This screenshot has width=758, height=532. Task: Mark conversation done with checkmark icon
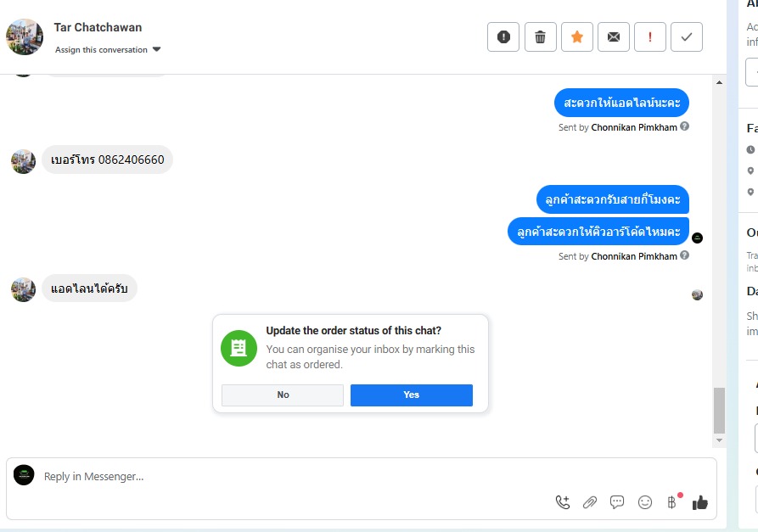pyautogui.click(x=687, y=36)
